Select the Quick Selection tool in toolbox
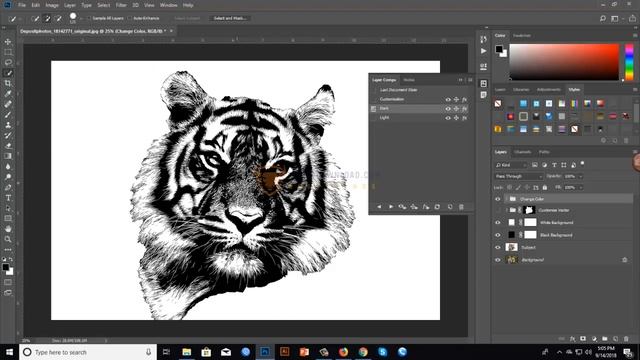This screenshot has height=360, width=640. pos(8,73)
